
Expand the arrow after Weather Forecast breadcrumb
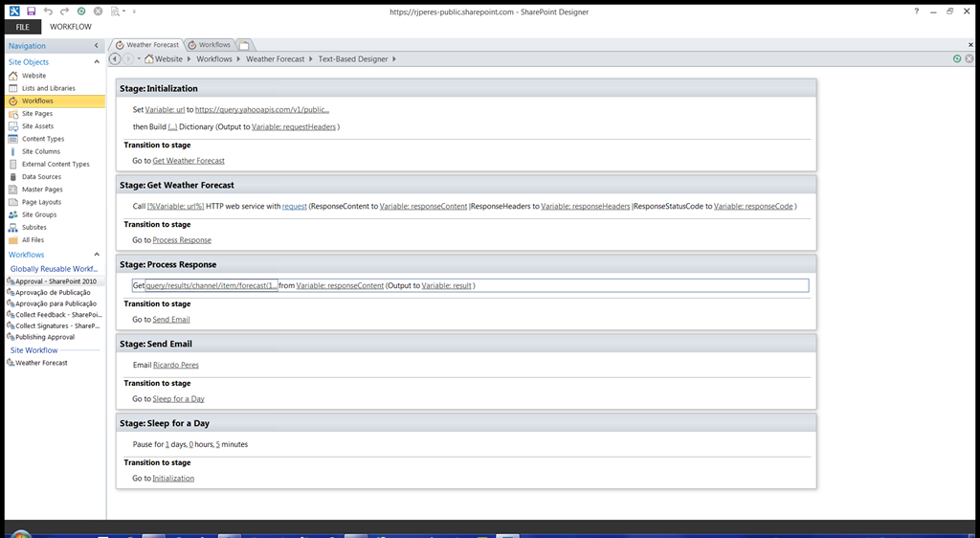[x=311, y=58]
